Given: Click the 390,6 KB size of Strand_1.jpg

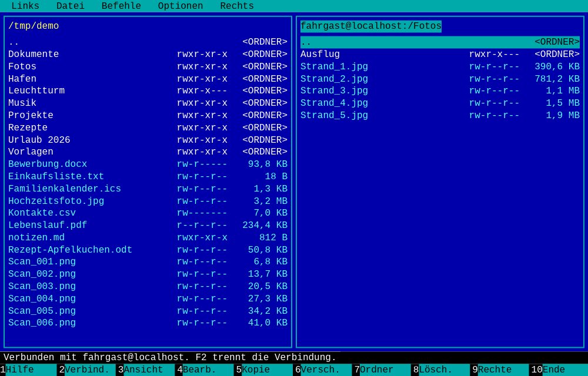Looking at the screenshot, I should 557,66.
